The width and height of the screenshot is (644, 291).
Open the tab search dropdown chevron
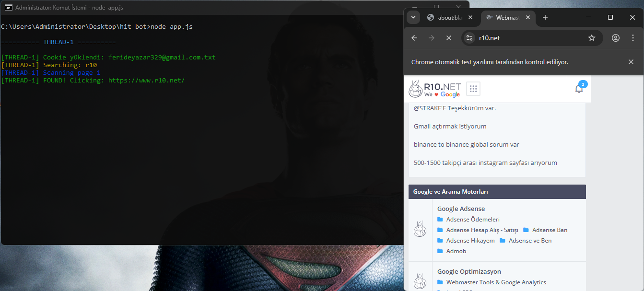(413, 17)
